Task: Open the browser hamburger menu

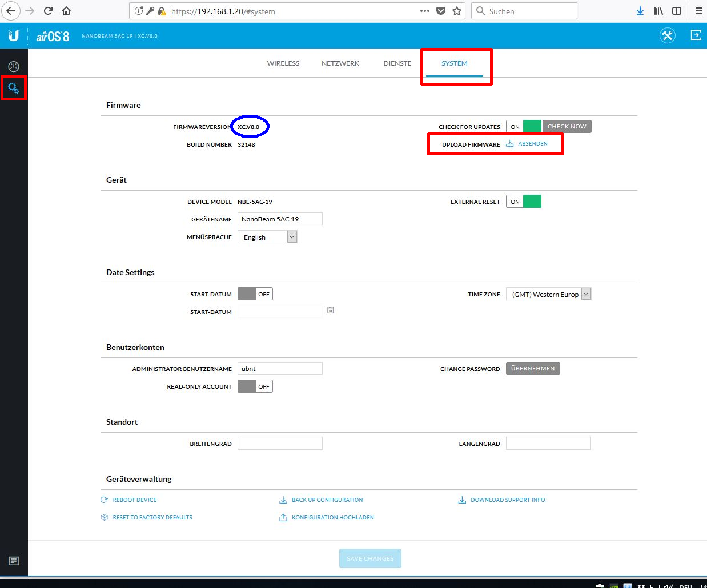Action: coord(698,11)
